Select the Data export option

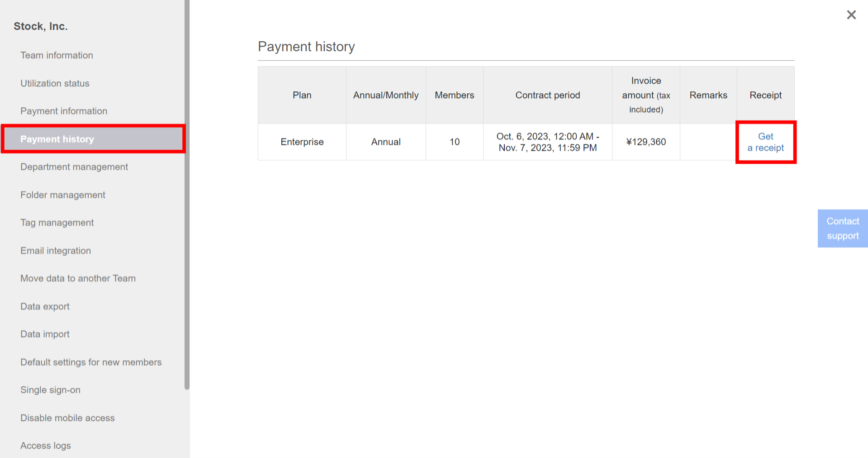point(45,306)
